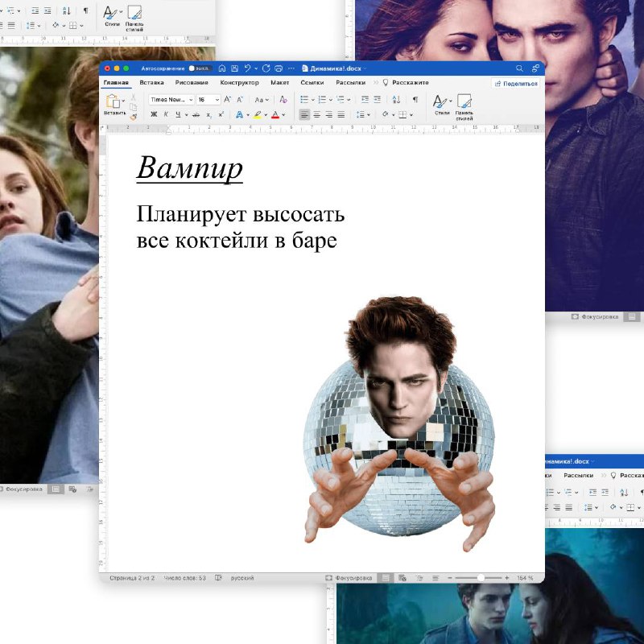Redo the last action in the title bar
644x644 pixels.
(x=266, y=68)
